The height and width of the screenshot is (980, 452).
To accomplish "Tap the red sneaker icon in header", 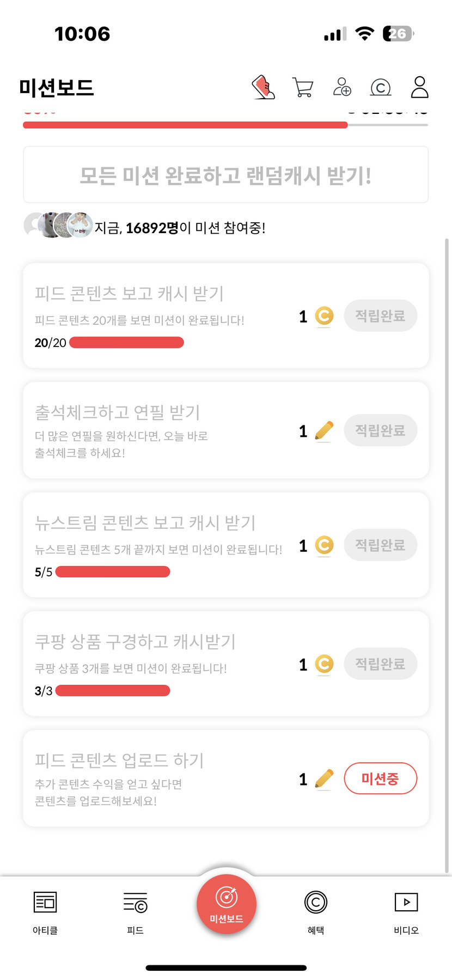I will coord(264,87).
